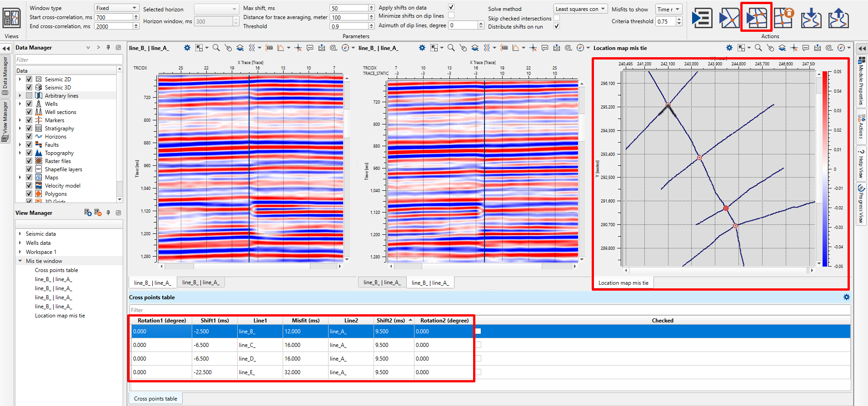Screen dimensions: 868x406
Task: Click Cross points table settings gear icon
Action: [x=846, y=297]
